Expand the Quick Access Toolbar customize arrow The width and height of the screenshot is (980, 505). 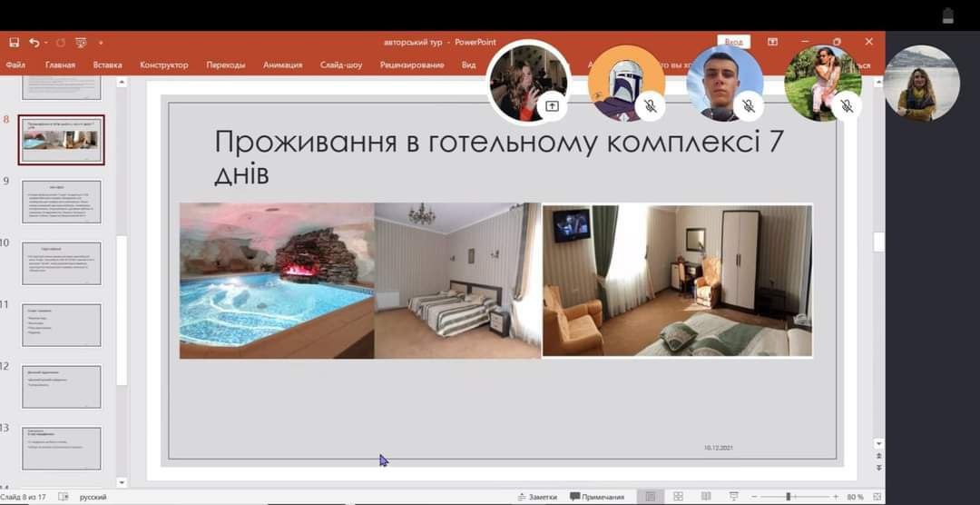101,43
